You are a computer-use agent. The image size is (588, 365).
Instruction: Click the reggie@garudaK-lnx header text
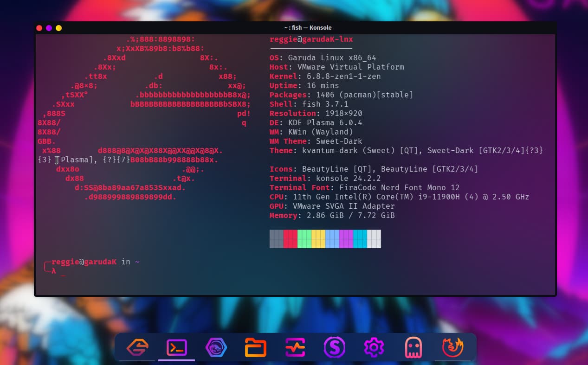point(311,39)
